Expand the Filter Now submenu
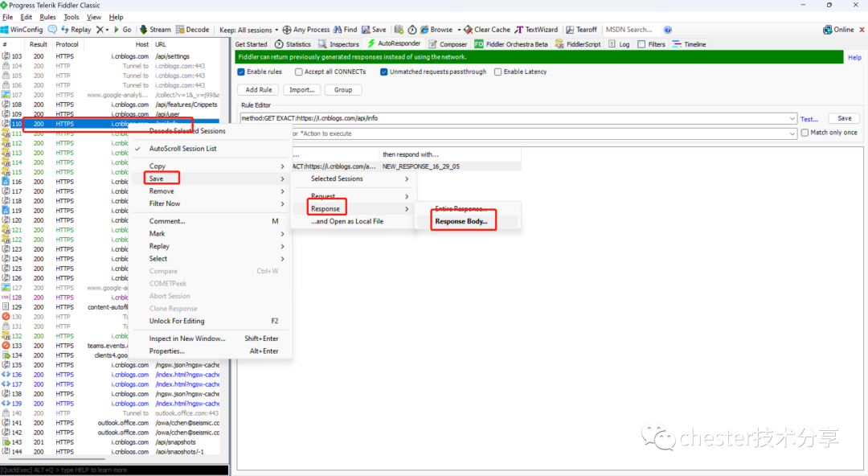 click(x=211, y=203)
